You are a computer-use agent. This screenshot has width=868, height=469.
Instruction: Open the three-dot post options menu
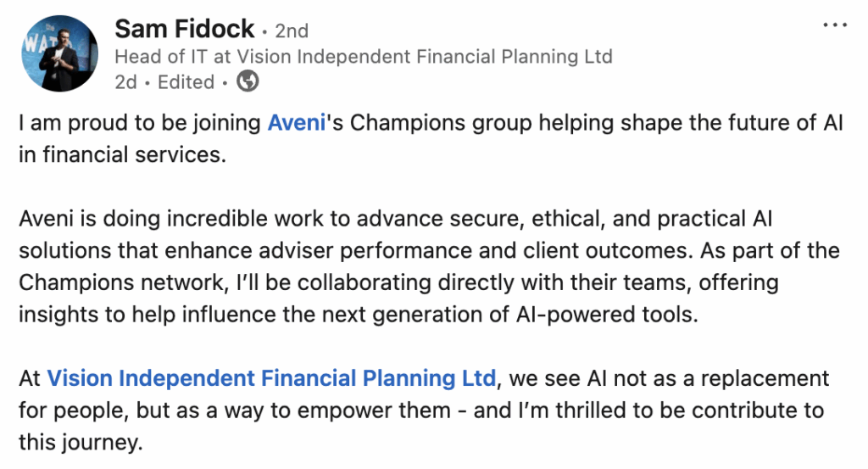pos(835,26)
